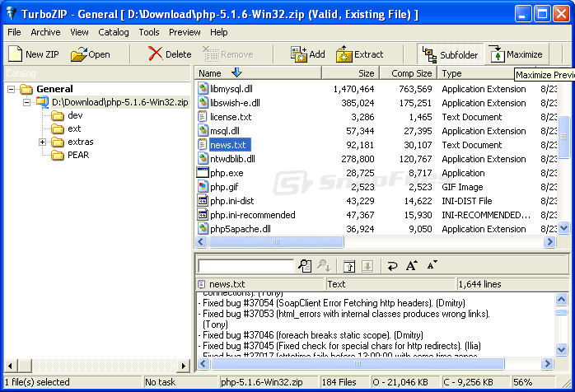Screen dimensions: 575x392
Task: Select php5apache.dll in the file list
Action: tap(241, 229)
